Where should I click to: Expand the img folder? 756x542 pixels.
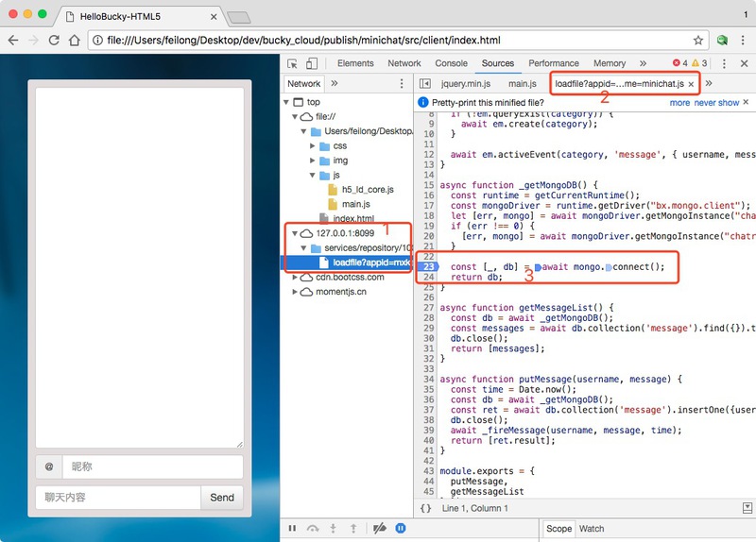313,161
